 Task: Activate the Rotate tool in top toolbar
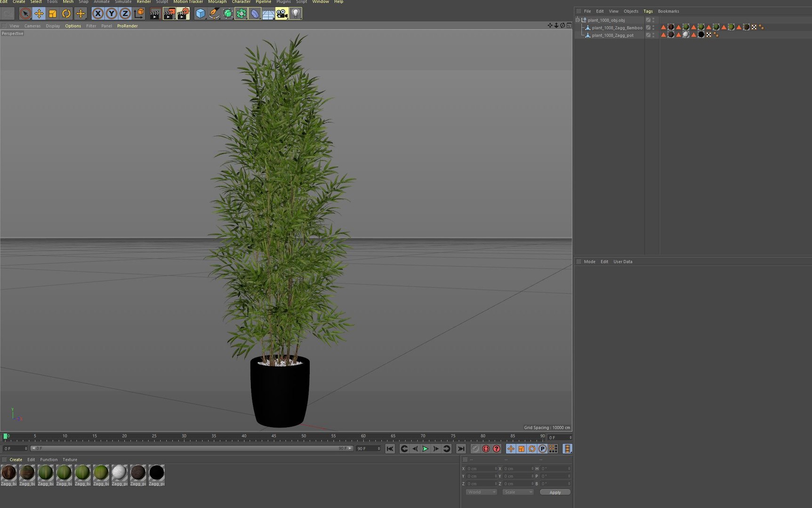[x=66, y=14]
